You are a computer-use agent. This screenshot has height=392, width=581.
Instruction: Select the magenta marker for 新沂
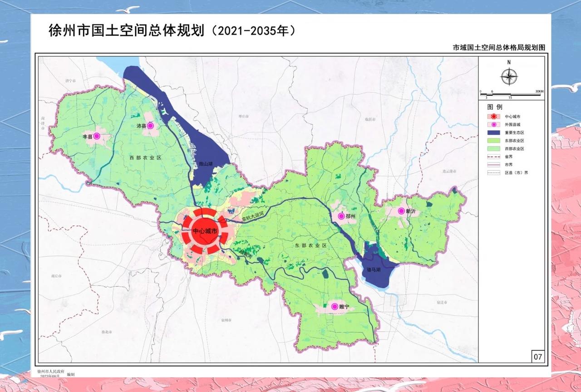pos(401,211)
